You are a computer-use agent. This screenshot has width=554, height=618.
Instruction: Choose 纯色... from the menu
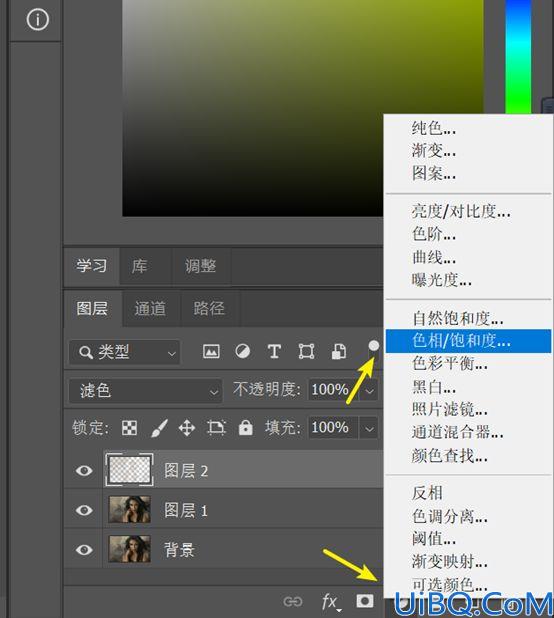tap(468, 128)
